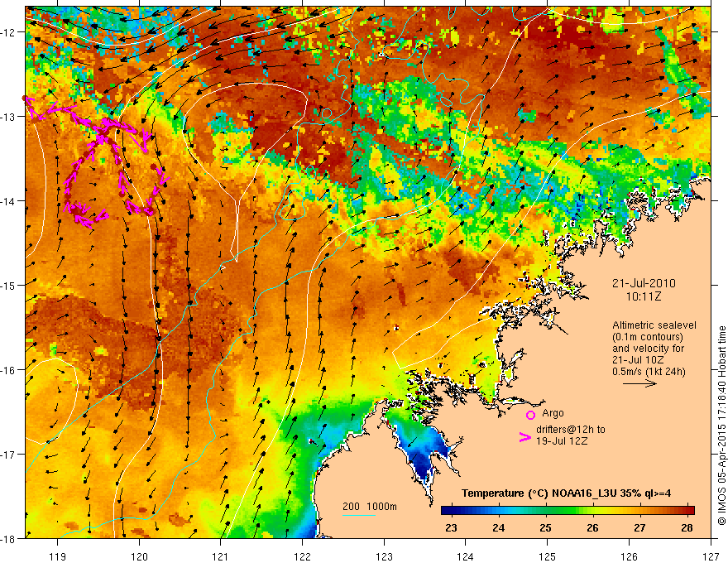Screen dimensions: 728x563
Task: Click latitude axis label -17
Action: (x=9, y=455)
